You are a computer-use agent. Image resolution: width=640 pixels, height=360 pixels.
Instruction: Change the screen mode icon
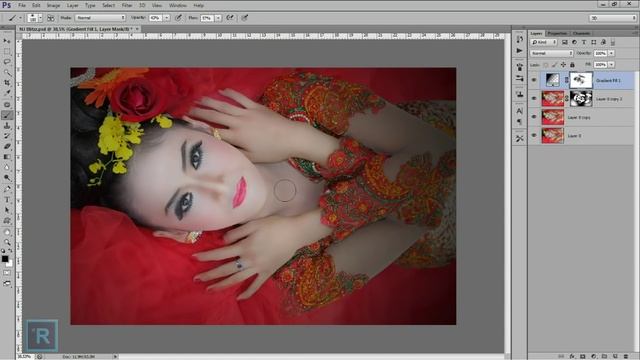coord(7,283)
